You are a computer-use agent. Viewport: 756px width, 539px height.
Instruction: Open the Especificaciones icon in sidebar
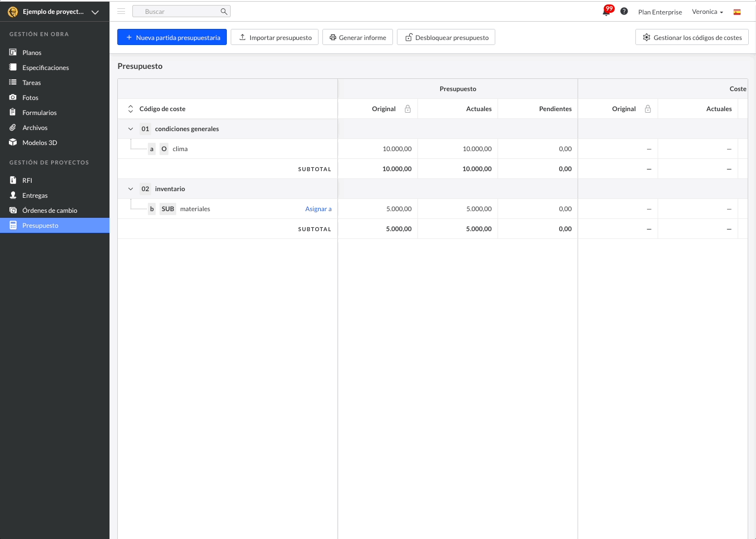[x=13, y=67]
